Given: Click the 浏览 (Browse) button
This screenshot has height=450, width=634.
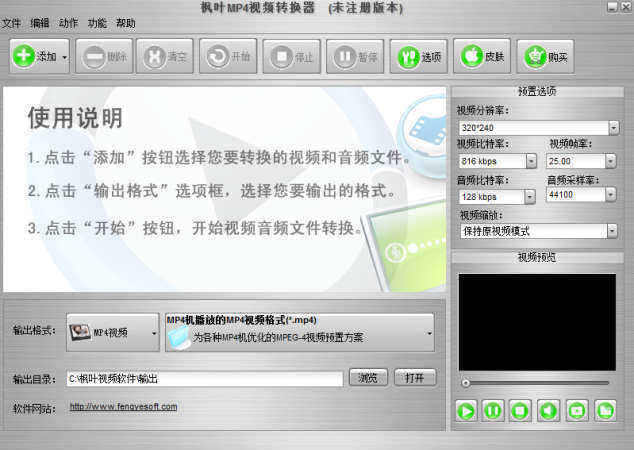Looking at the screenshot, I should [x=368, y=378].
